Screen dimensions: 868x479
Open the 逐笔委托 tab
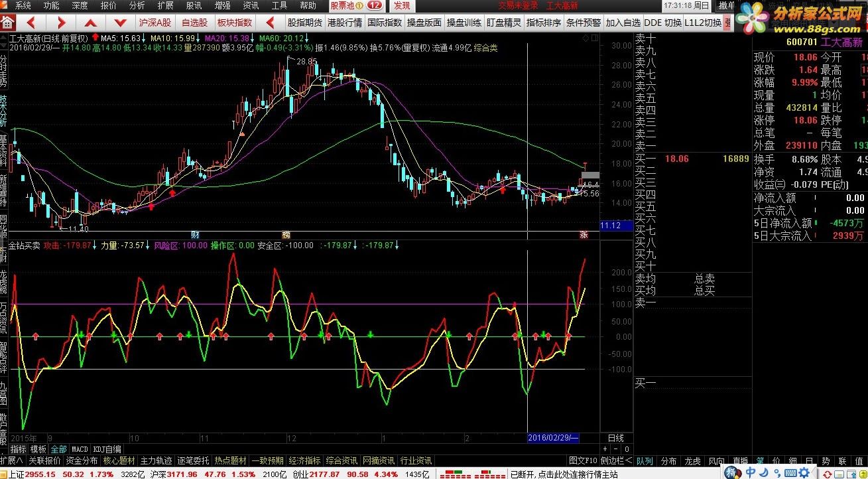[193, 460]
